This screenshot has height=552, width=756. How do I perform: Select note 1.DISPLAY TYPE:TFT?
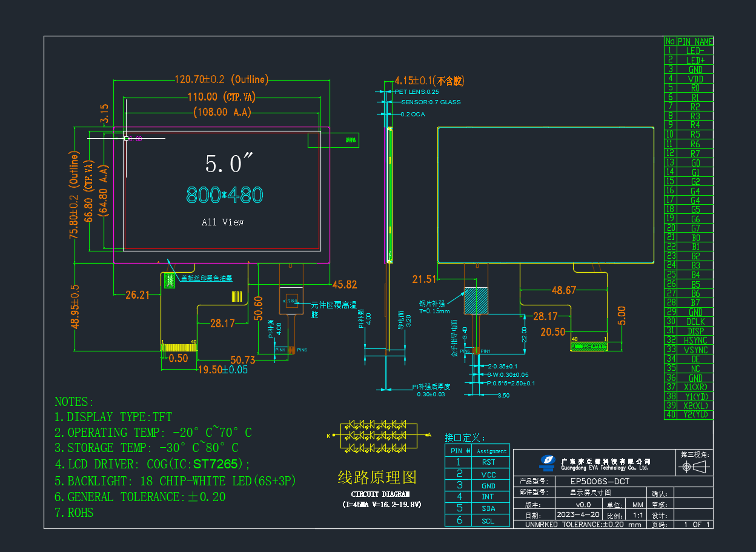pos(113,417)
